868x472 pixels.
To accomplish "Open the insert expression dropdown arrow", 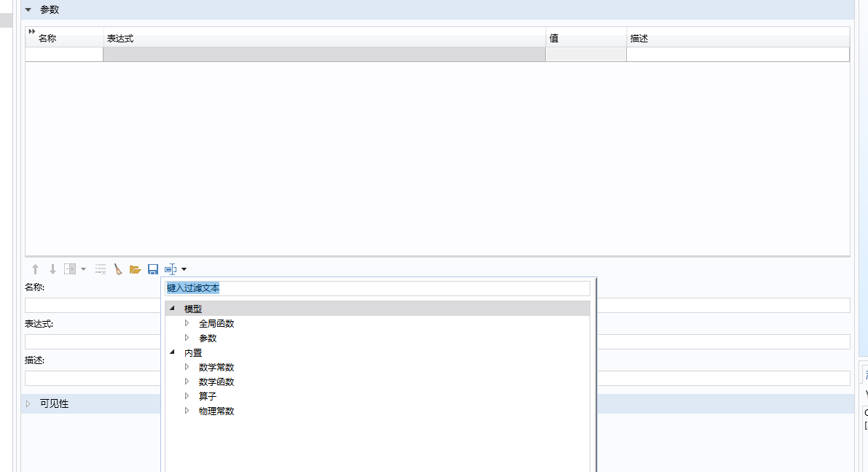I will coord(184,268).
